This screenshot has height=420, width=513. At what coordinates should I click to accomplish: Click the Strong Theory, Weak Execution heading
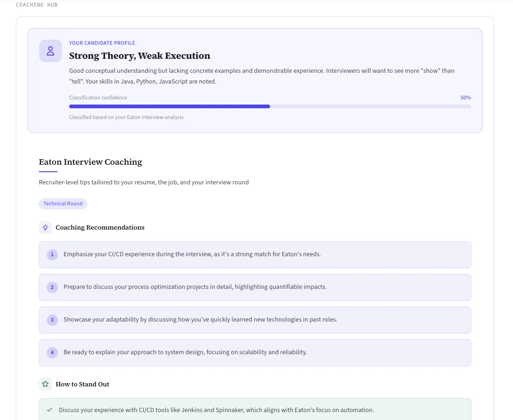[x=140, y=56]
